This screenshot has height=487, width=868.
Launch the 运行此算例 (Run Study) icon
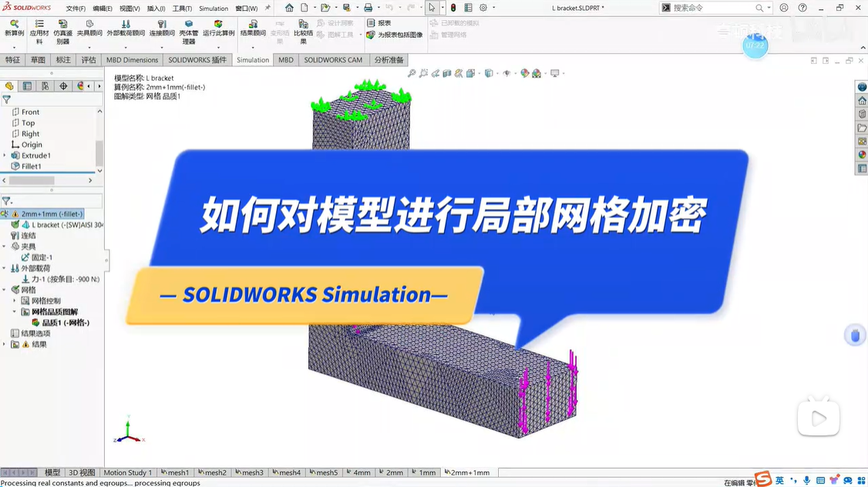click(217, 25)
